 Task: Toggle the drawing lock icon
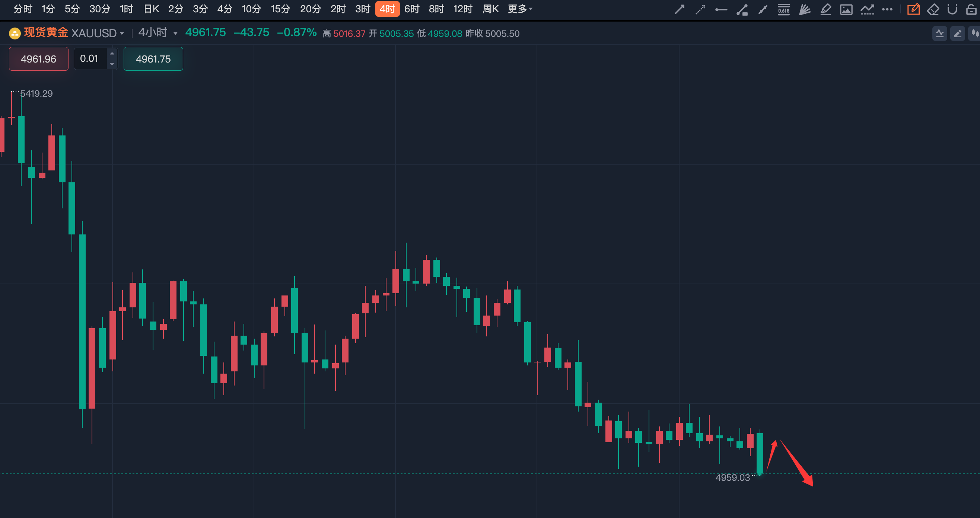971,9
